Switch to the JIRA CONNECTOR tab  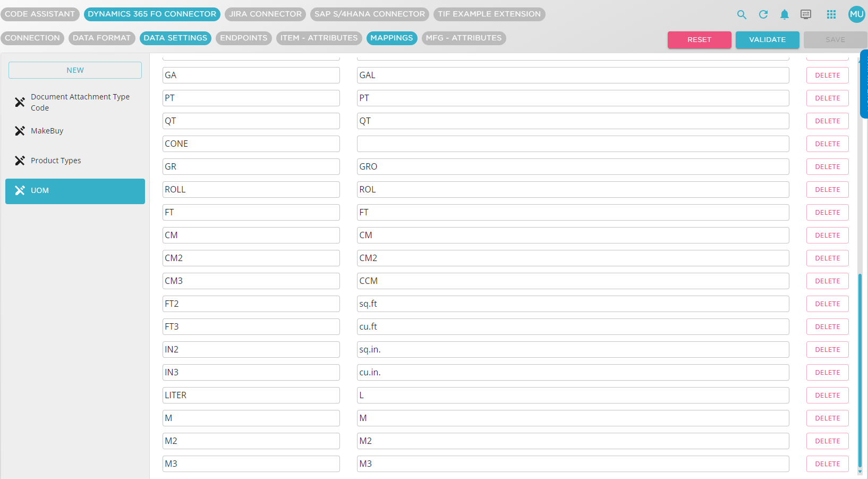pos(265,14)
